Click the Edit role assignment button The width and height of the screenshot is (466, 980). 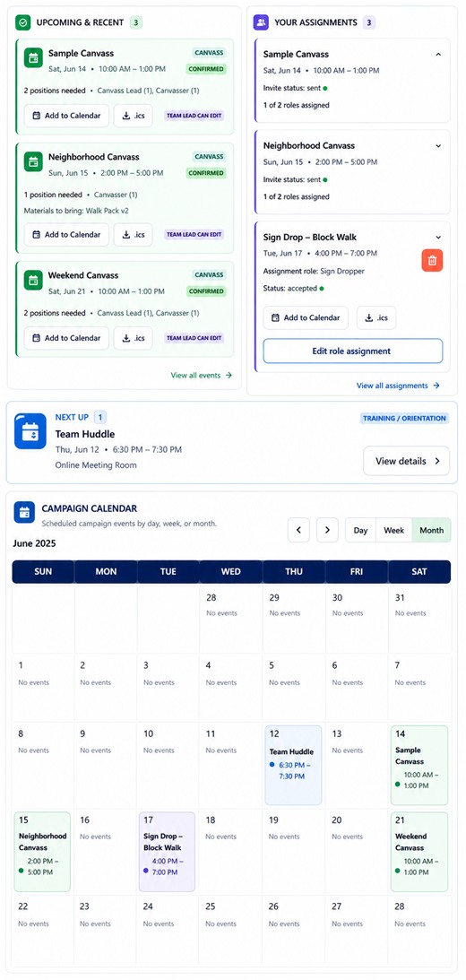click(352, 351)
